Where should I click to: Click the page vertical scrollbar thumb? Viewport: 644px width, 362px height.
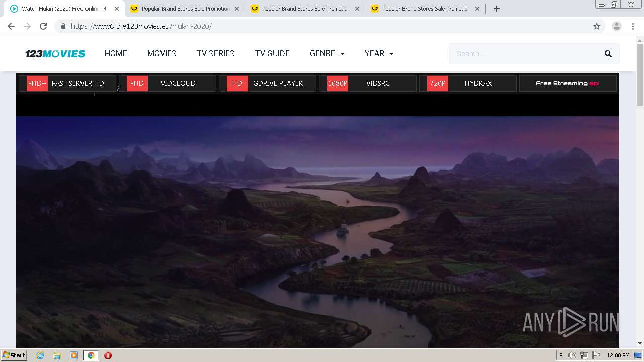[640, 75]
